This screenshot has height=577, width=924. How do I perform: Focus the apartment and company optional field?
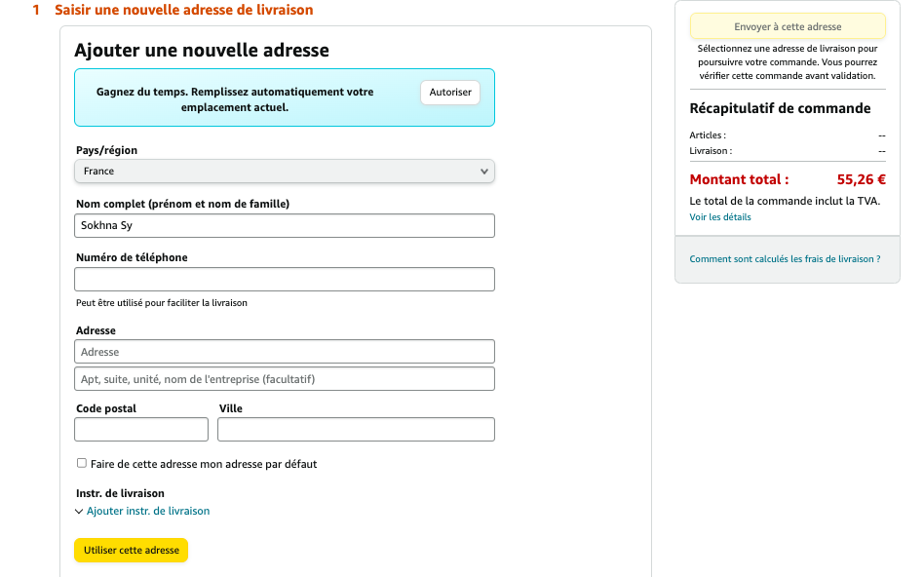coord(284,378)
